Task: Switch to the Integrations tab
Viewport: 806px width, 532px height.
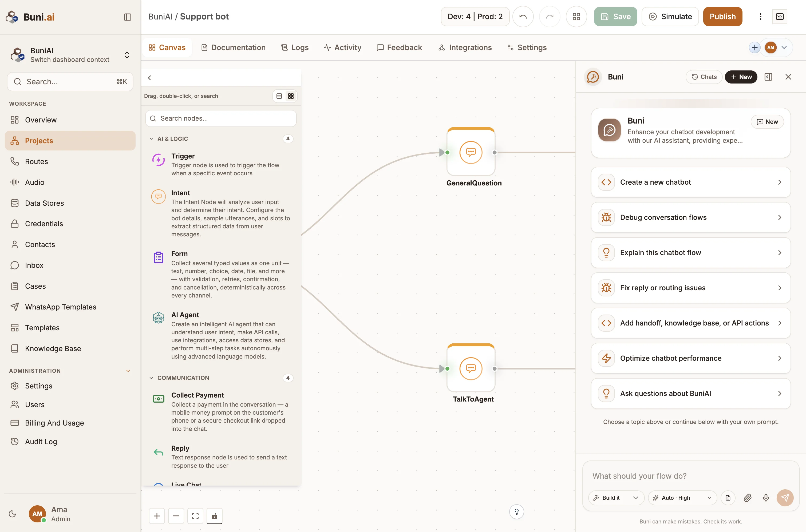Action: (465, 47)
